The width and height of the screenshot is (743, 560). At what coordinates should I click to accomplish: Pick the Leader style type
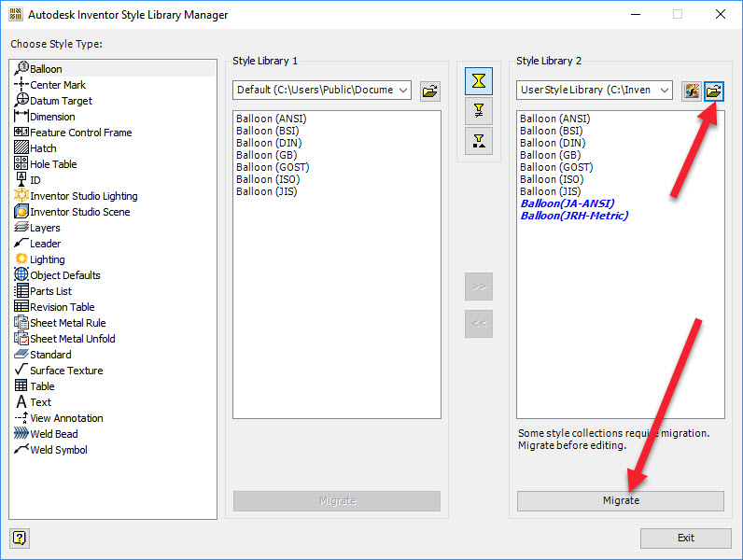[x=37, y=244]
